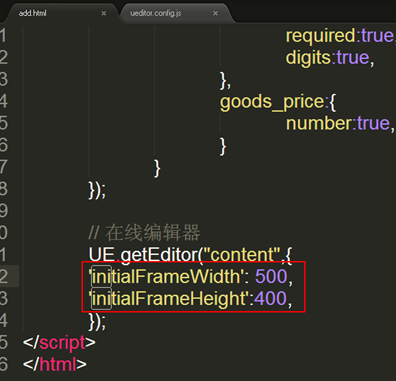Click the Chinese comment line 在线编辑器

pyautogui.click(x=144, y=233)
